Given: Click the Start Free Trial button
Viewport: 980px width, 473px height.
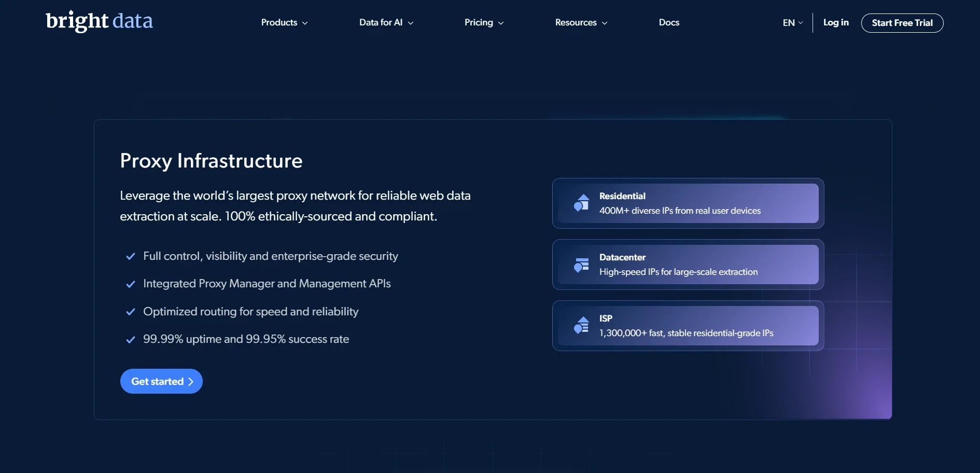Looking at the screenshot, I should click(902, 23).
